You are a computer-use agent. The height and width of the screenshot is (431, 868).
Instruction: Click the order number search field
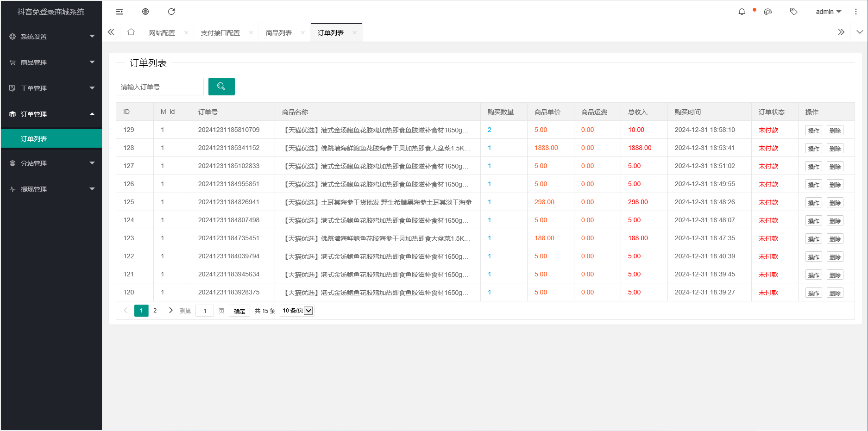point(160,87)
